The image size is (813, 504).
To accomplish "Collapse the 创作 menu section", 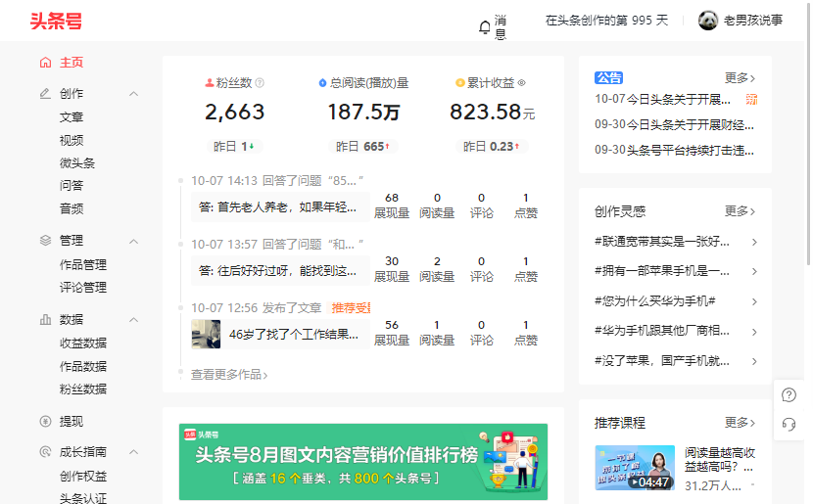I will pos(134,94).
